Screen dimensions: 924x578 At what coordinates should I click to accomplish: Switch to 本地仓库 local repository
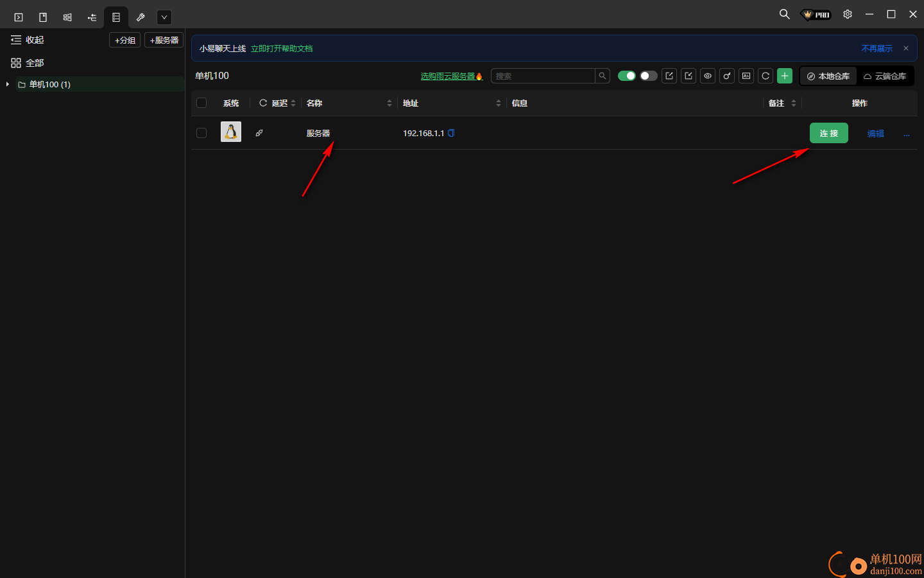tap(828, 76)
